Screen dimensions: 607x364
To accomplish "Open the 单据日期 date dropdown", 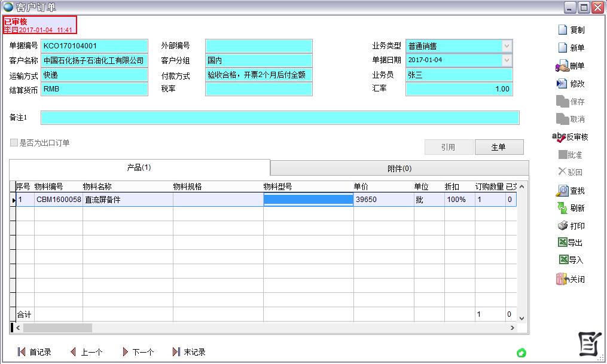I will pos(507,60).
